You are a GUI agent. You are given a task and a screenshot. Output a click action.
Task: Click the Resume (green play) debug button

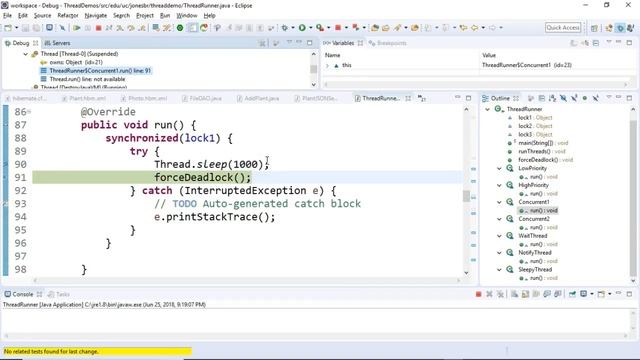[x=76, y=28]
